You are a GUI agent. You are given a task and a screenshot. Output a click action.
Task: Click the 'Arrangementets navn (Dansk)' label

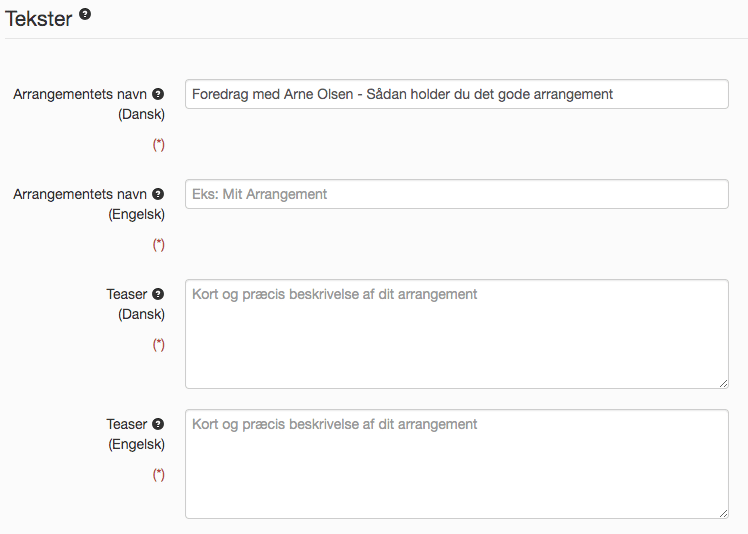point(89,104)
